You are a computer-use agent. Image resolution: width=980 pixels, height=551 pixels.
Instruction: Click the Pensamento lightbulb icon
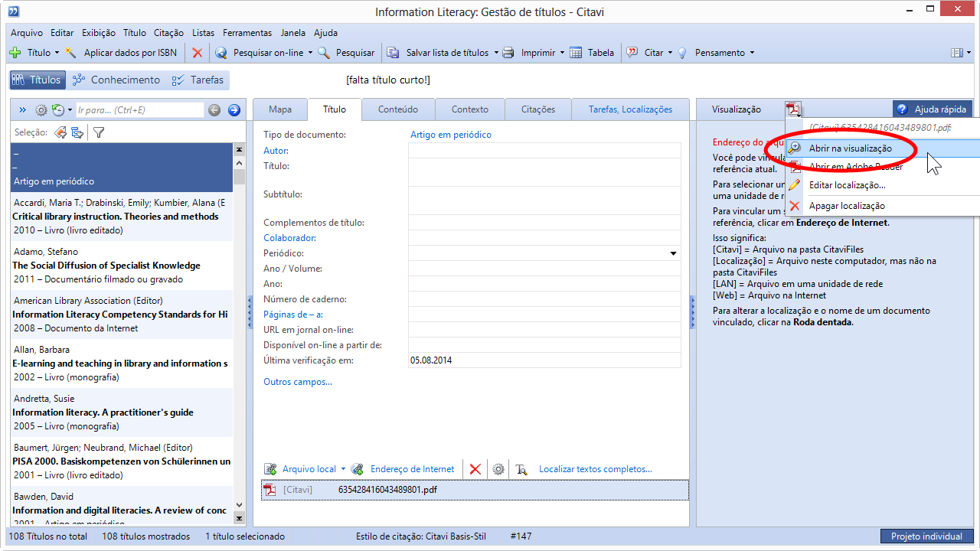682,53
